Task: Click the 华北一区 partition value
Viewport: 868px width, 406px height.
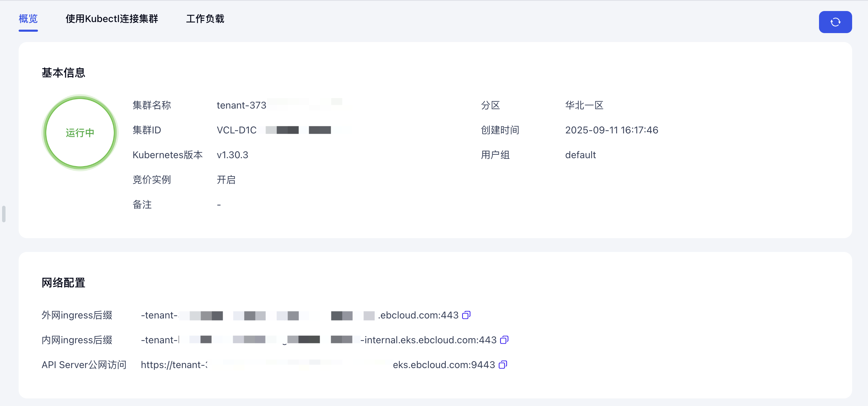Action: (x=584, y=105)
